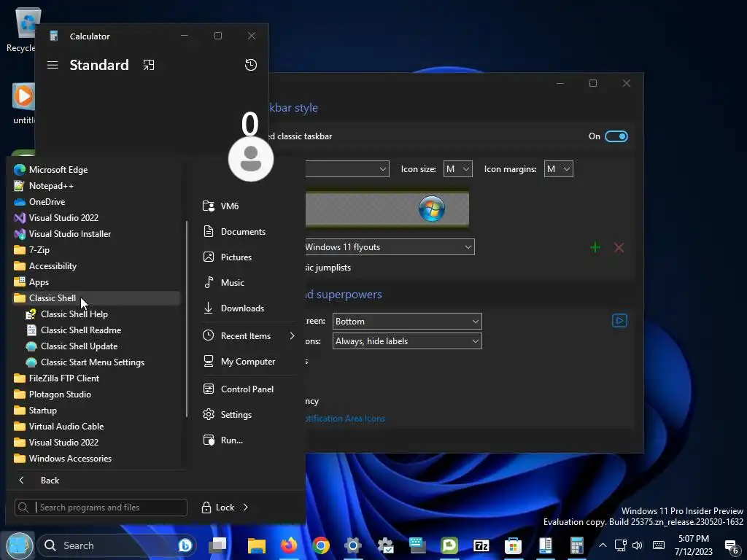Image resolution: width=747 pixels, height=560 pixels.
Task: Open File Explorer on taskbar
Action: point(256,545)
